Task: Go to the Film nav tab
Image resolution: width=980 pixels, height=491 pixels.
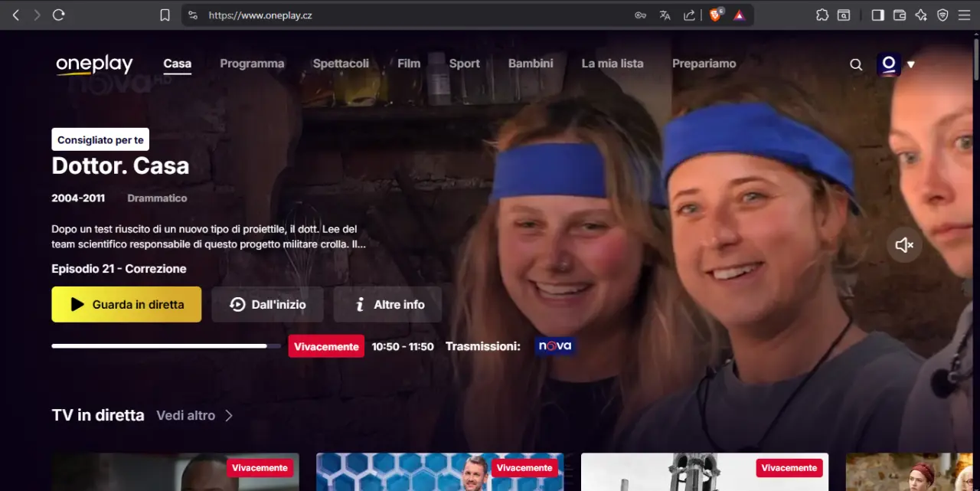Action: [409, 64]
